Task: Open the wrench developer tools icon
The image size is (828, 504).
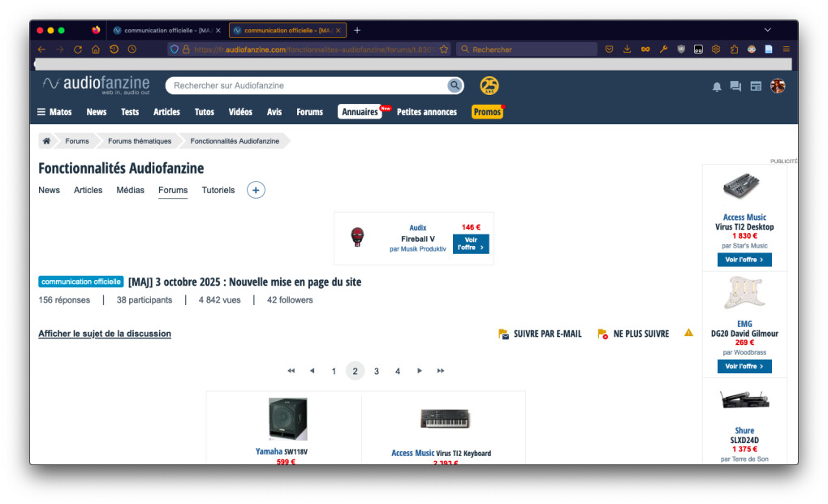Action: (x=663, y=49)
